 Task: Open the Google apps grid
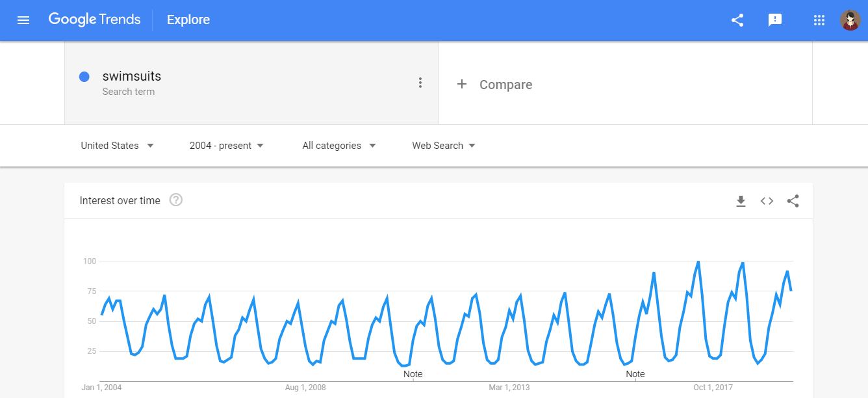click(819, 20)
